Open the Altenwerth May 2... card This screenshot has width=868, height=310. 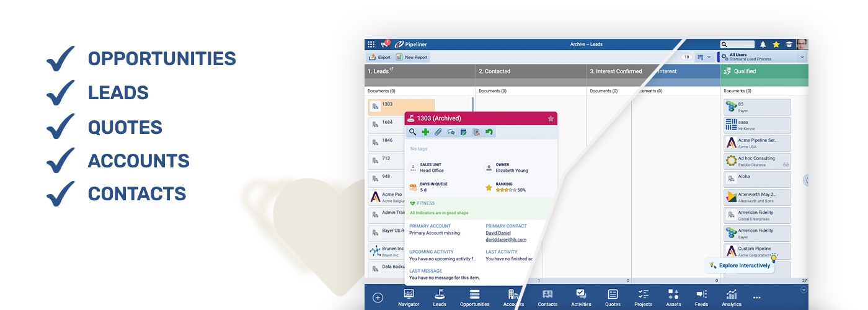point(757,197)
